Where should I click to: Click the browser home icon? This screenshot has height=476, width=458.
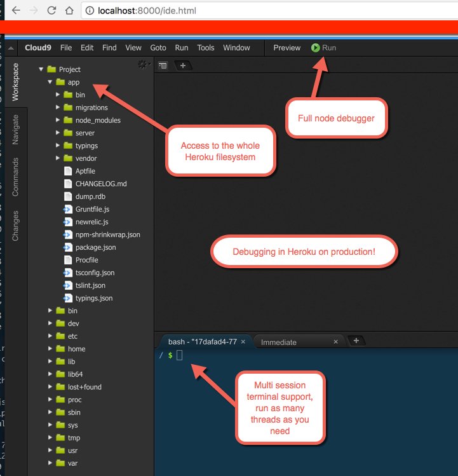pyautogui.click(x=69, y=11)
